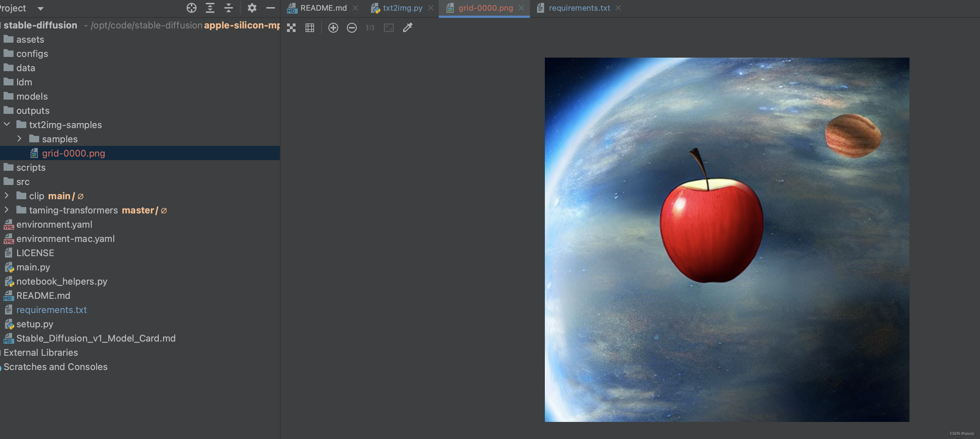
Task: Toggle grid overlay in image viewer
Action: click(x=310, y=28)
